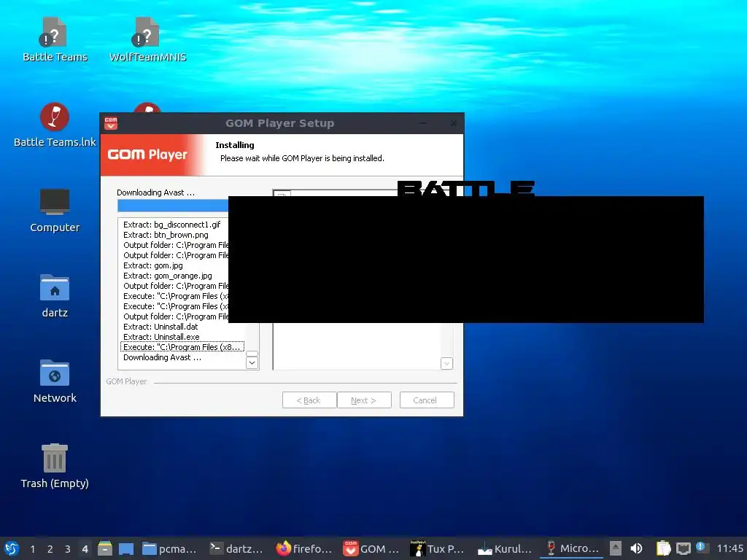
Task: Open the volume speaker tray icon
Action: [636, 548]
